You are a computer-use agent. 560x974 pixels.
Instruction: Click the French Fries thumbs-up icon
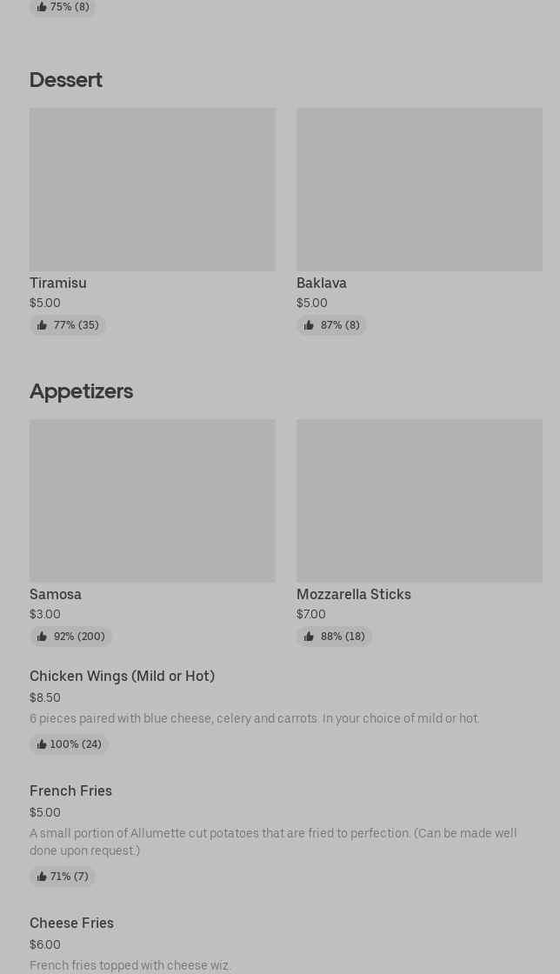point(42,877)
